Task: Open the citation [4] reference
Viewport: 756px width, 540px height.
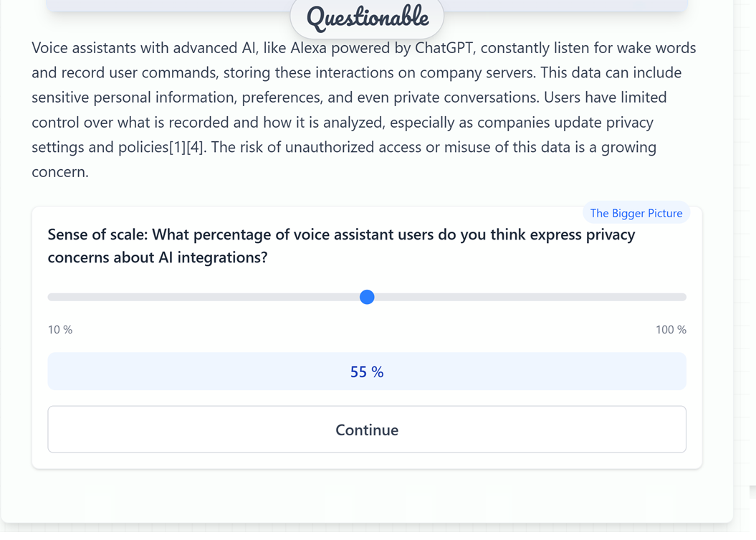Action: [196, 147]
